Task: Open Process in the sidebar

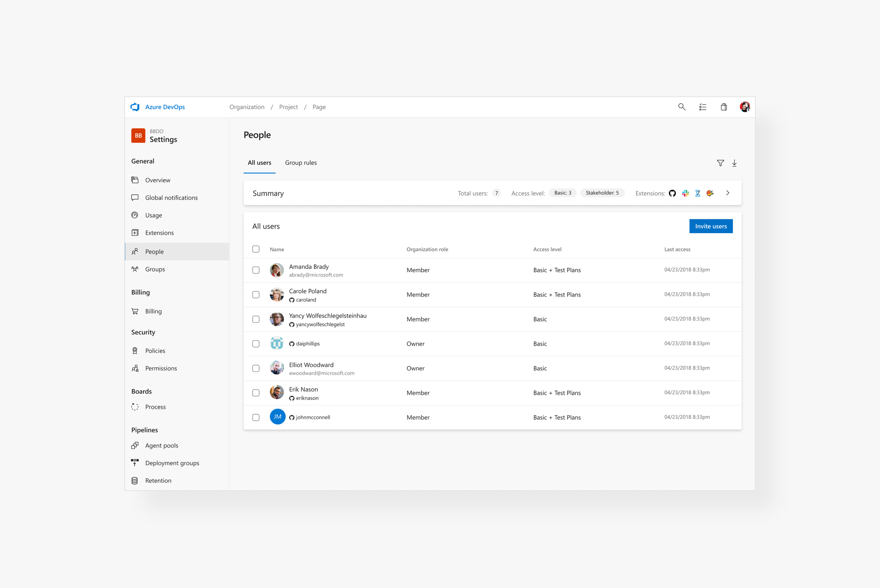Action: tap(177, 407)
